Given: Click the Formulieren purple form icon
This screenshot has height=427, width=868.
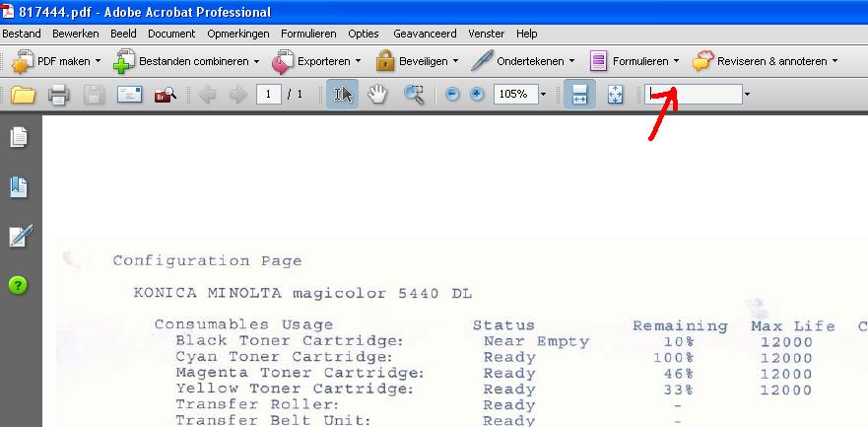Looking at the screenshot, I should tap(598, 61).
